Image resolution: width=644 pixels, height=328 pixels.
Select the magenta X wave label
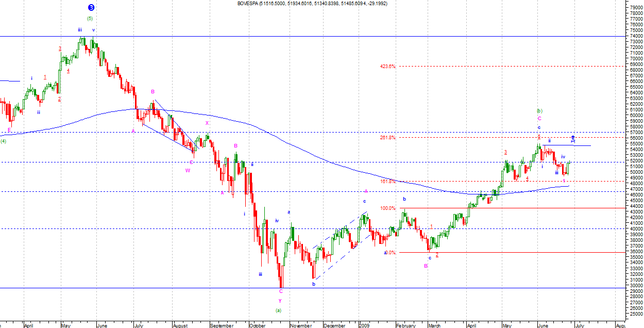[207, 123]
